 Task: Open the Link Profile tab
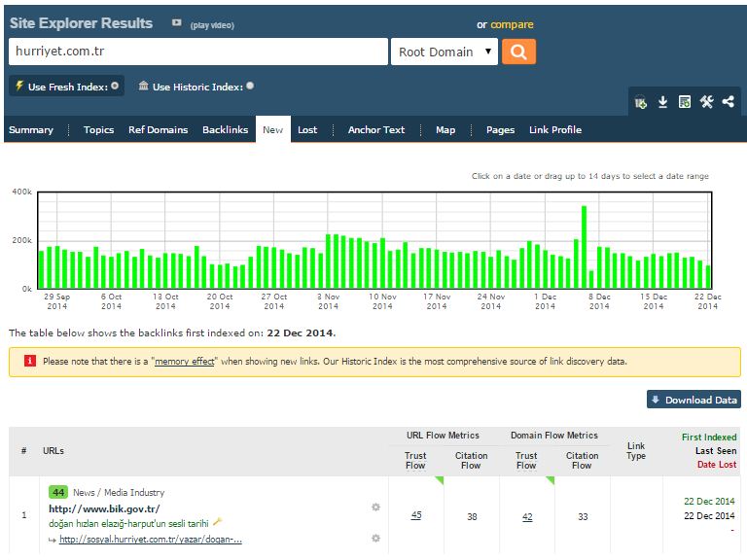(555, 129)
